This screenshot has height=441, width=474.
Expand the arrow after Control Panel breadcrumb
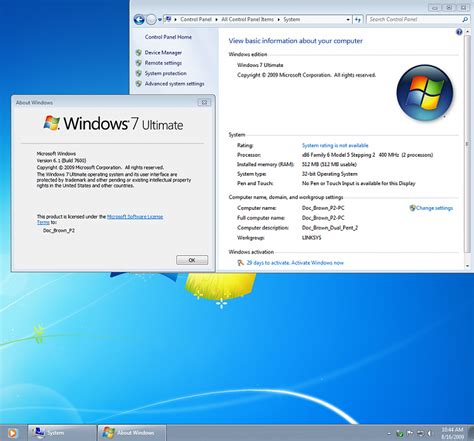click(217, 20)
